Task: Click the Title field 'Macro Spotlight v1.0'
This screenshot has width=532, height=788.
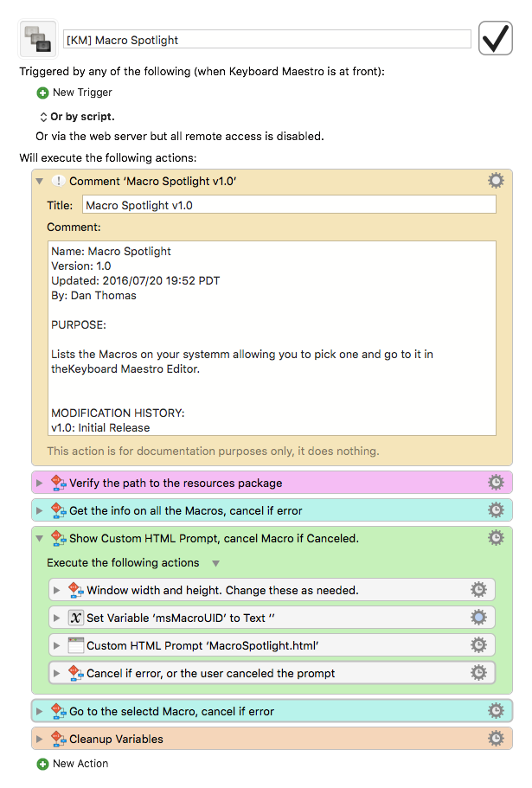Action: point(289,205)
